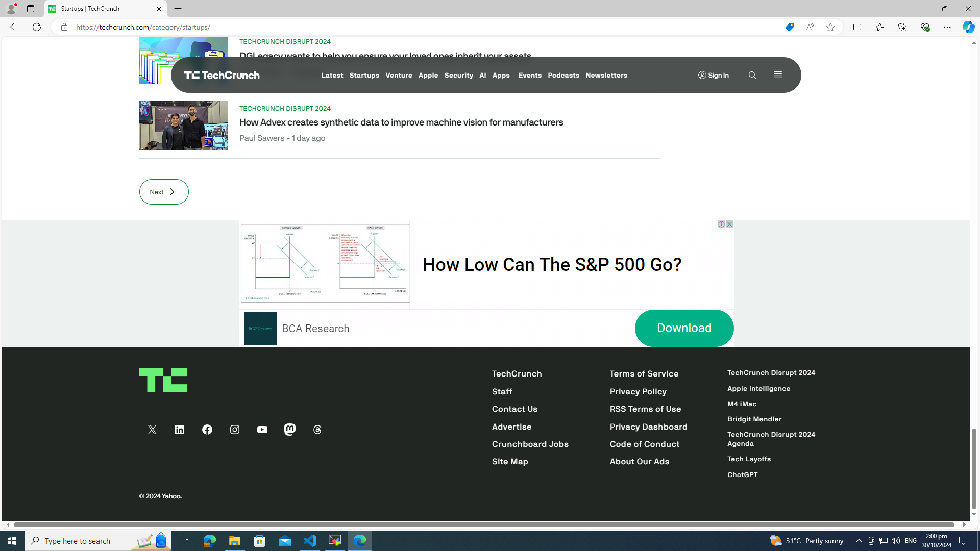Open author Paul Sawers link
This screenshot has width=980, height=551.
point(262,138)
